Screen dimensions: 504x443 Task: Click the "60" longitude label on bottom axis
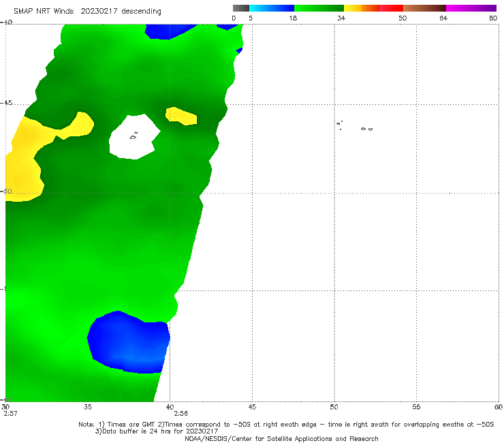(x=499, y=407)
